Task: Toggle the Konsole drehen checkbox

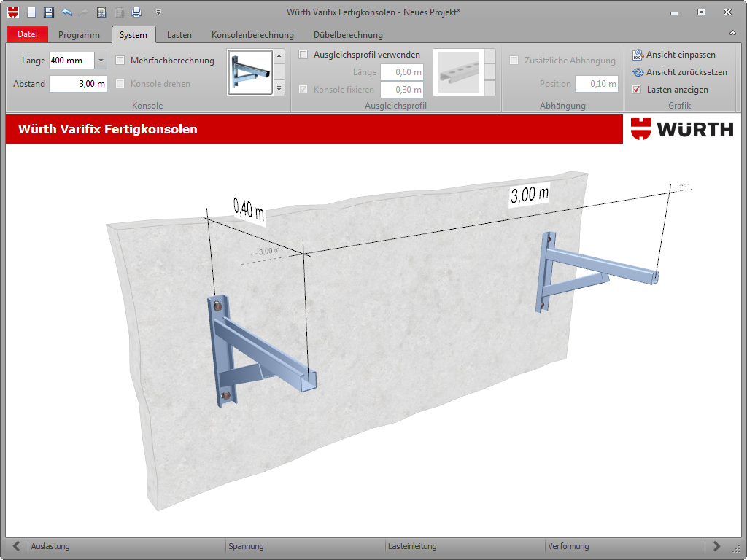Action: click(120, 84)
